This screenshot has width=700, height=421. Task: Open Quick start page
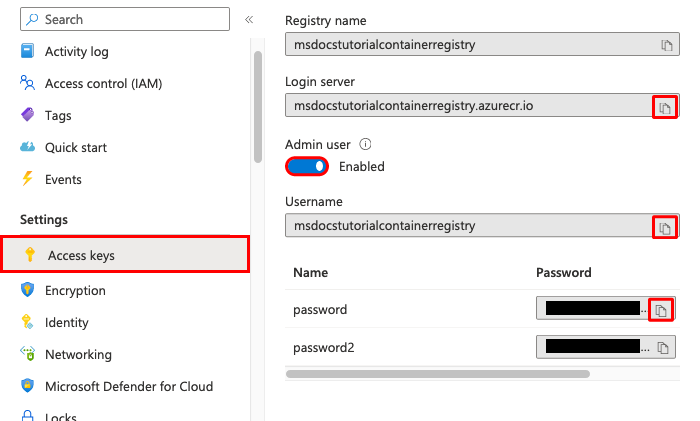[x=76, y=148]
